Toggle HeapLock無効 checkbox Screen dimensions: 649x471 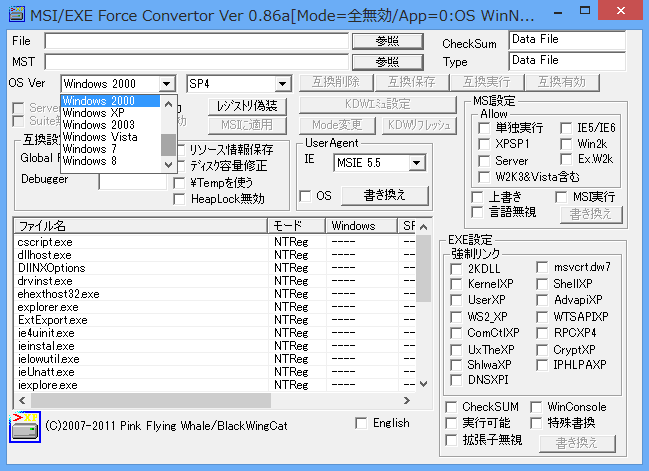[179, 199]
